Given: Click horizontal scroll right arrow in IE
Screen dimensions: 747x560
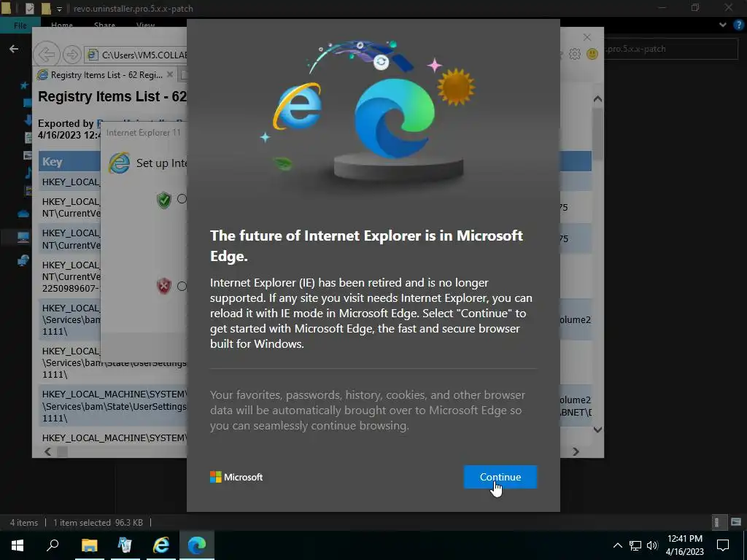Looking at the screenshot, I should (576, 451).
